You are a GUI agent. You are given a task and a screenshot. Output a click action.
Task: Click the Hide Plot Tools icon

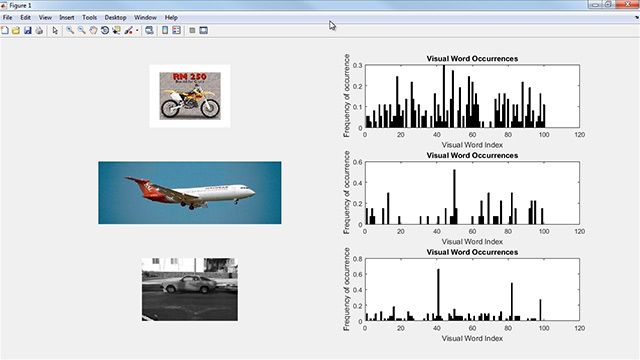tap(192, 31)
